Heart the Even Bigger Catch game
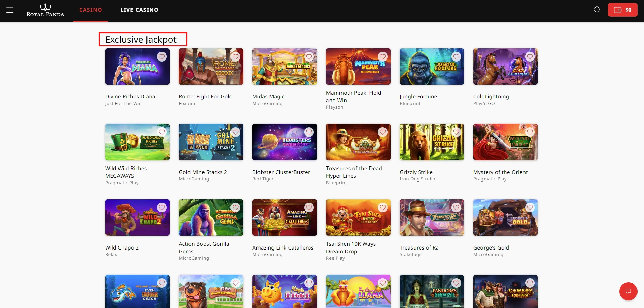 pos(162,283)
